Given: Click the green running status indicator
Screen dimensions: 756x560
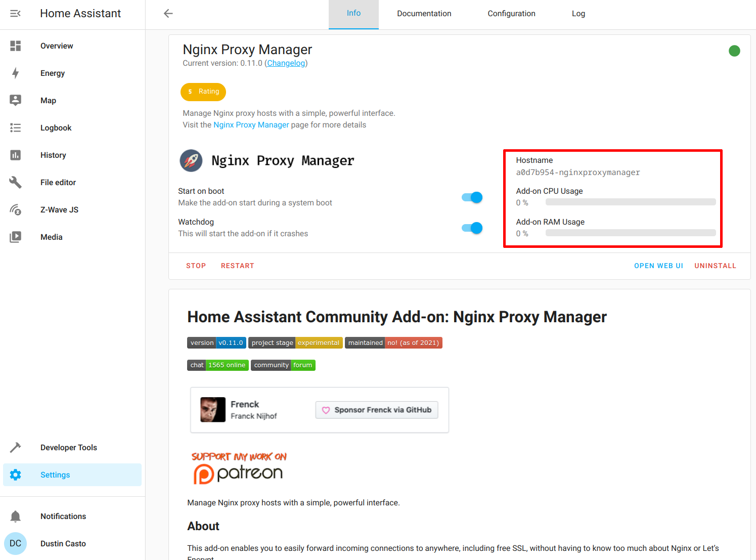Looking at the screenshot, I should click(734, 51).
